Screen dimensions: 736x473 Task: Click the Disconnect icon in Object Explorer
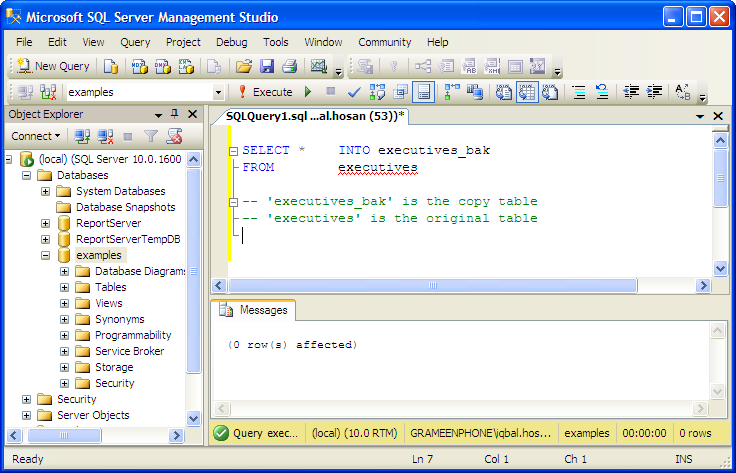click(105, 136)
